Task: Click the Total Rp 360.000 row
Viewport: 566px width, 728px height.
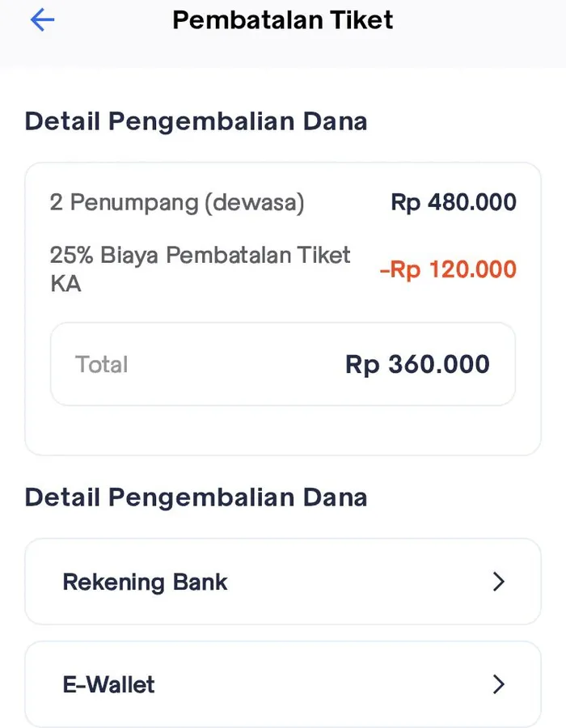Action: pos(282,364)
